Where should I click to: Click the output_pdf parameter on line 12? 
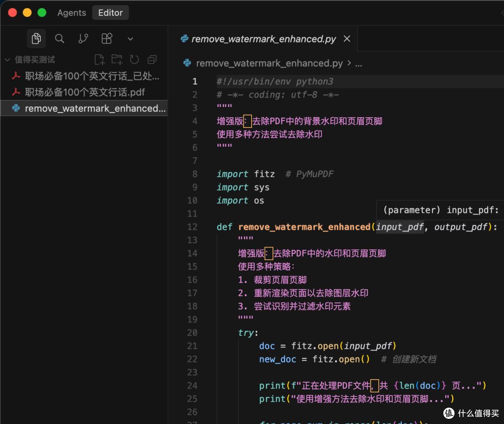point(461,227)
